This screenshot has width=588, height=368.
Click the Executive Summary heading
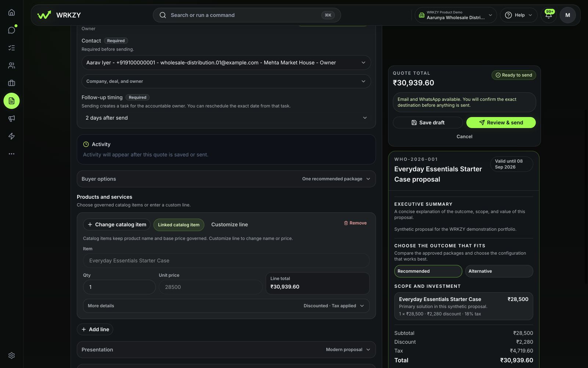423,204
